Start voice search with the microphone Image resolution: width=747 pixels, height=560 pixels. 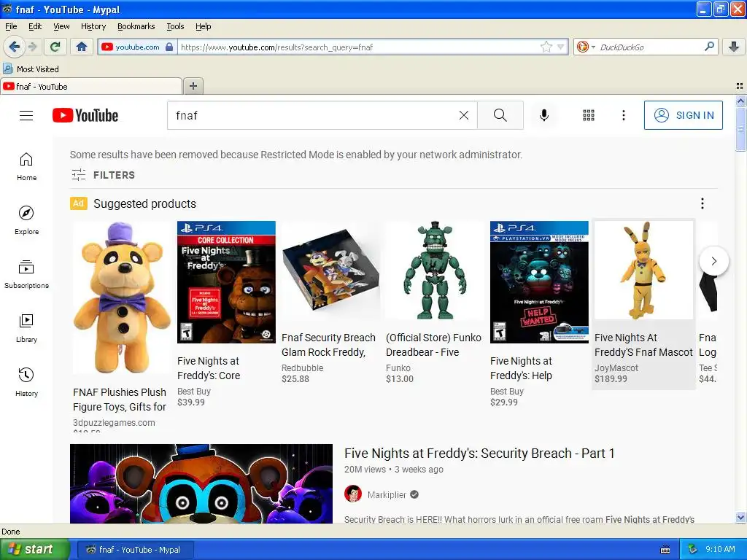(x=544, y=115)
